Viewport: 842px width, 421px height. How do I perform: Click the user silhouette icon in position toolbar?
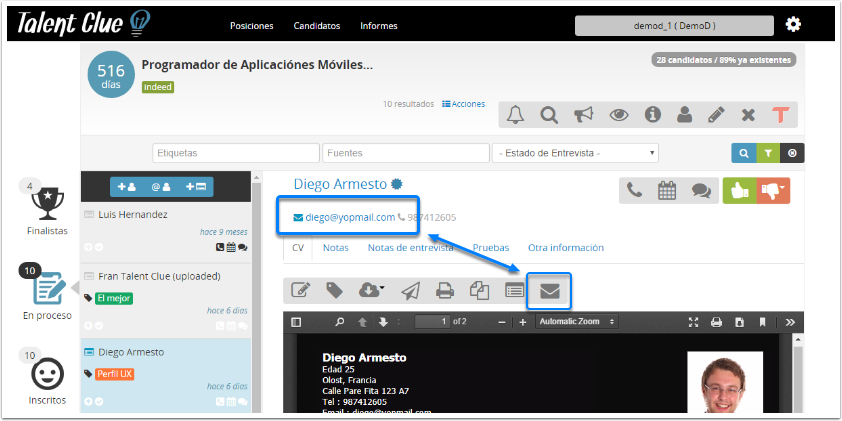tap(684, 115)
